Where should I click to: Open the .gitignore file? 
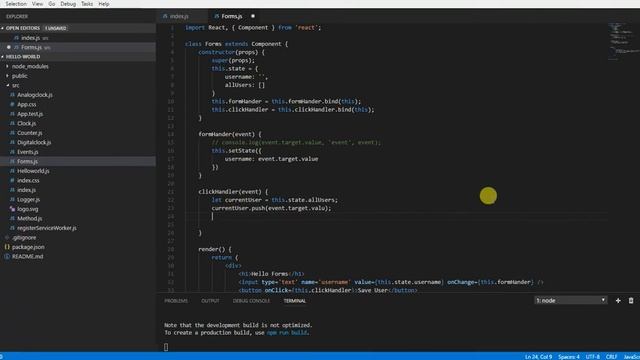click(24, 238)
